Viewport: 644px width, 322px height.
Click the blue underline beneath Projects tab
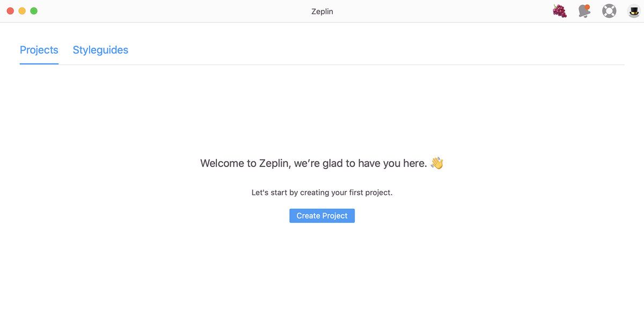point(39,63)
